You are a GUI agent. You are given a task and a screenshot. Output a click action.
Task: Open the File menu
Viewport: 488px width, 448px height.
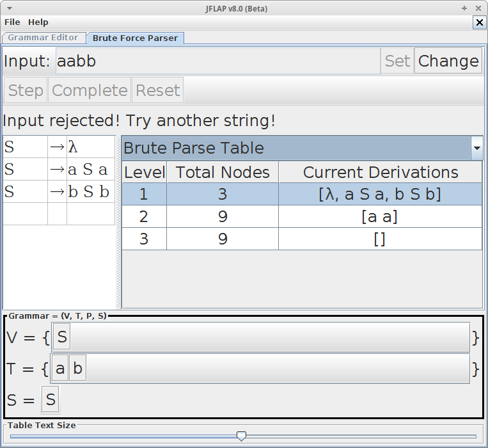point(12,22)
